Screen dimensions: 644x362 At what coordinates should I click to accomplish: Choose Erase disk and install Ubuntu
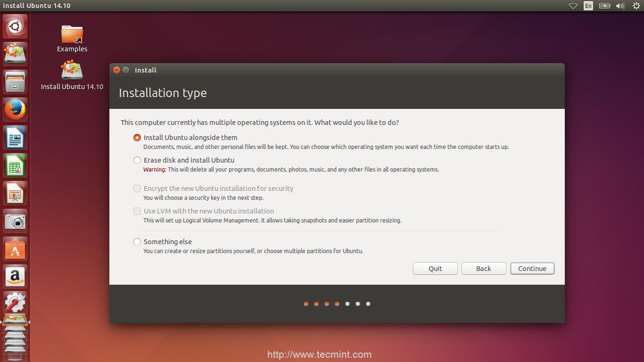(184, 160)
